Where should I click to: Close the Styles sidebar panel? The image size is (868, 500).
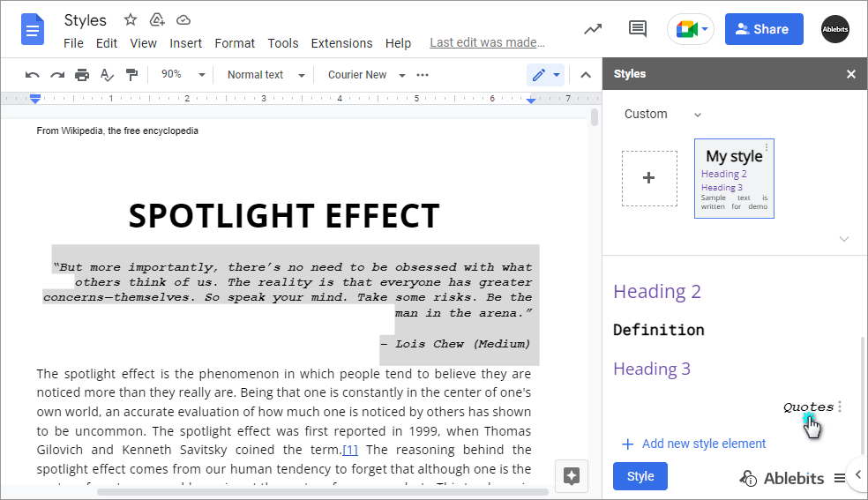pyautogui.click(x=851, y=74)
